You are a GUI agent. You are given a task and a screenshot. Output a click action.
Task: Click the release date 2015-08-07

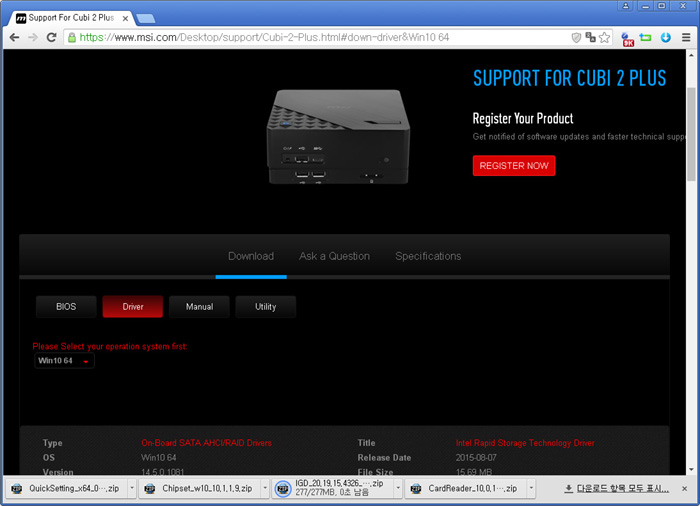(476, 458)
